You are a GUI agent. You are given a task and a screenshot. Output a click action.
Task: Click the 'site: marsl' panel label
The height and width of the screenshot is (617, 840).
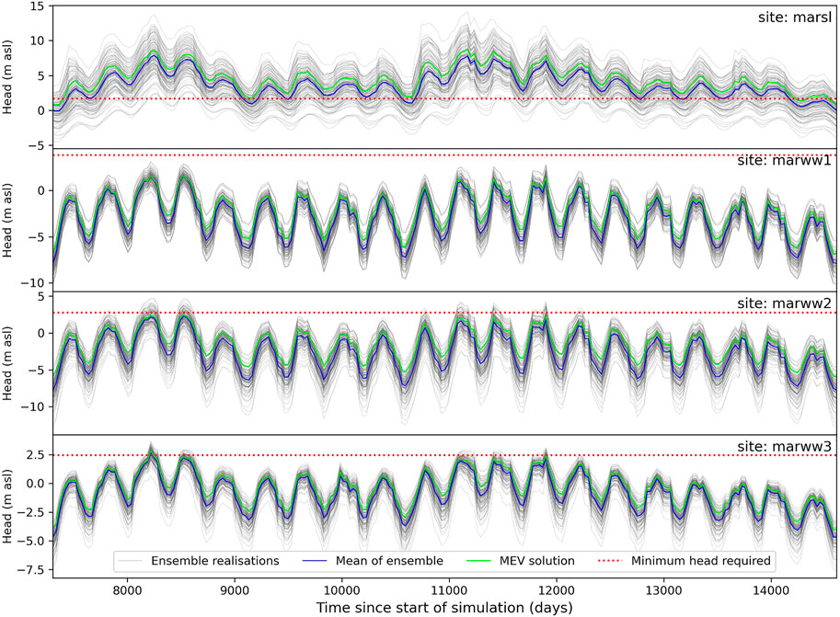coord(795,17)
